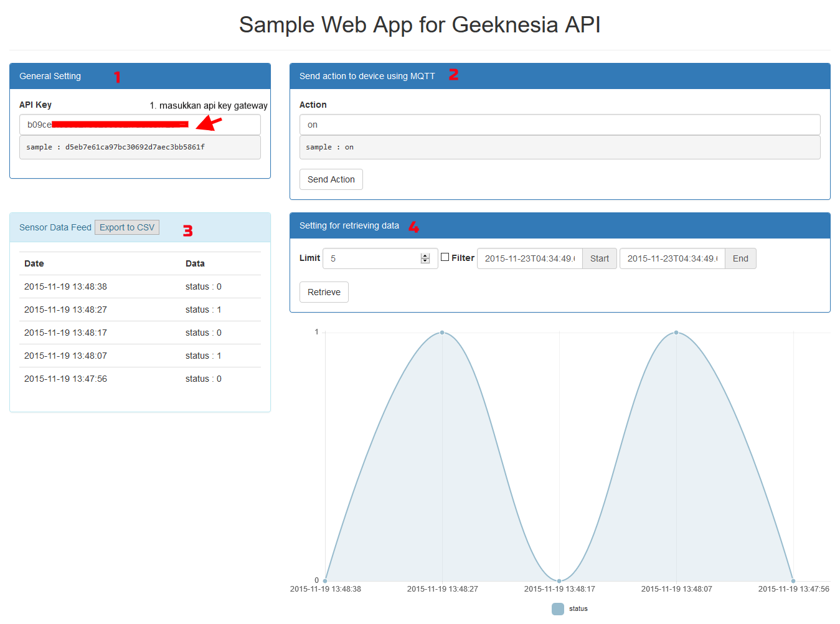Toggle the status legend swatch in chart
Viewport: 840px width, 624px height.
(x=558, y=609)
